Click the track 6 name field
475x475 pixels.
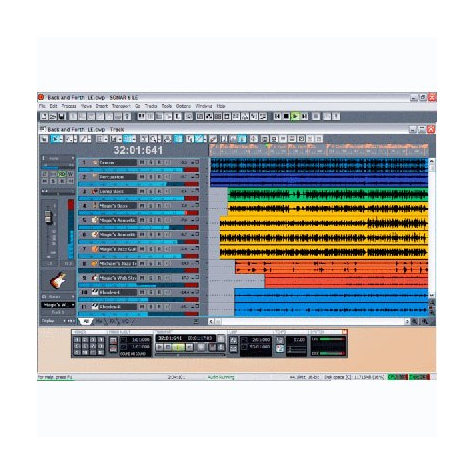click(118, 235)
